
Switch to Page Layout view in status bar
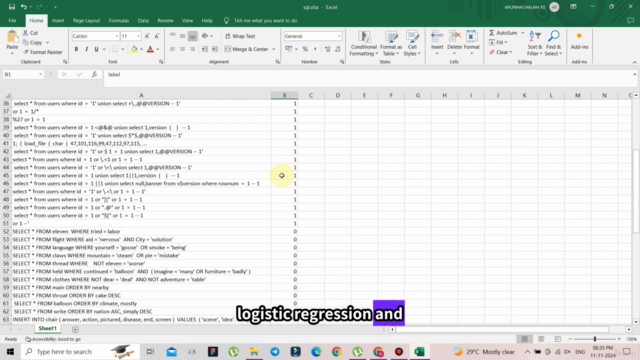click(x=541, y=339)
